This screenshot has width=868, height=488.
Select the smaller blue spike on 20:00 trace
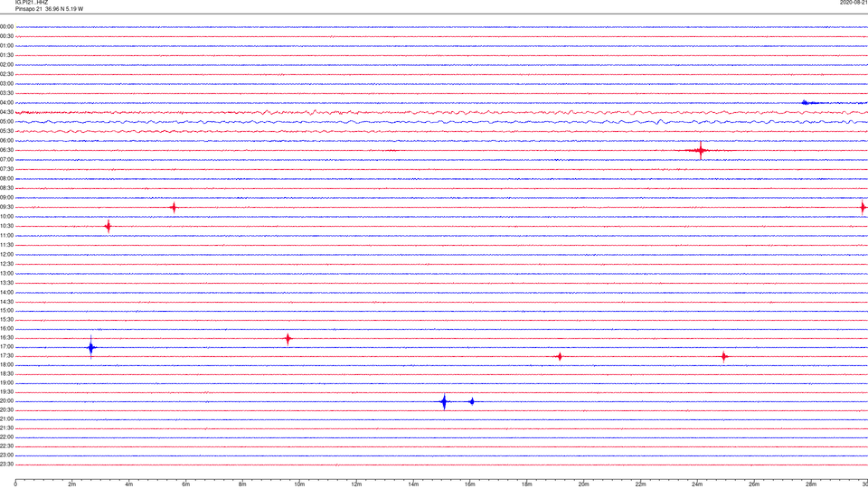point(472,401)
